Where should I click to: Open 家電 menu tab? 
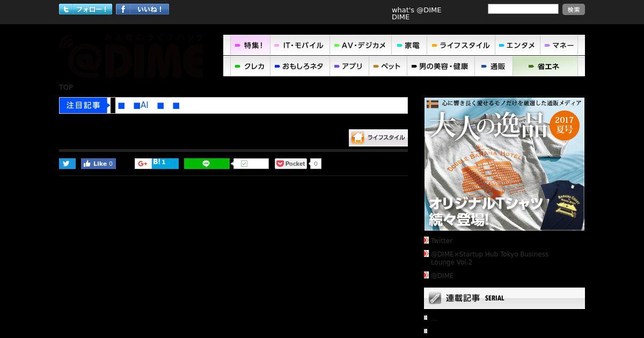point(409,46)
